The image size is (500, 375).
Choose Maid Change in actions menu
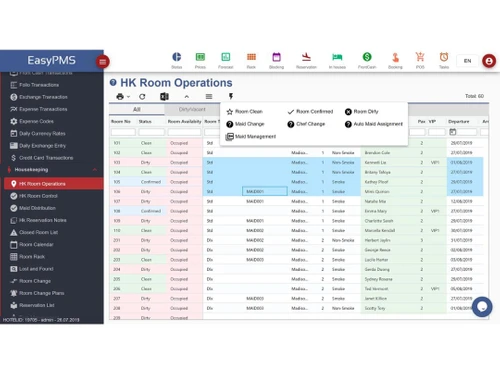[x=245, y=124]
